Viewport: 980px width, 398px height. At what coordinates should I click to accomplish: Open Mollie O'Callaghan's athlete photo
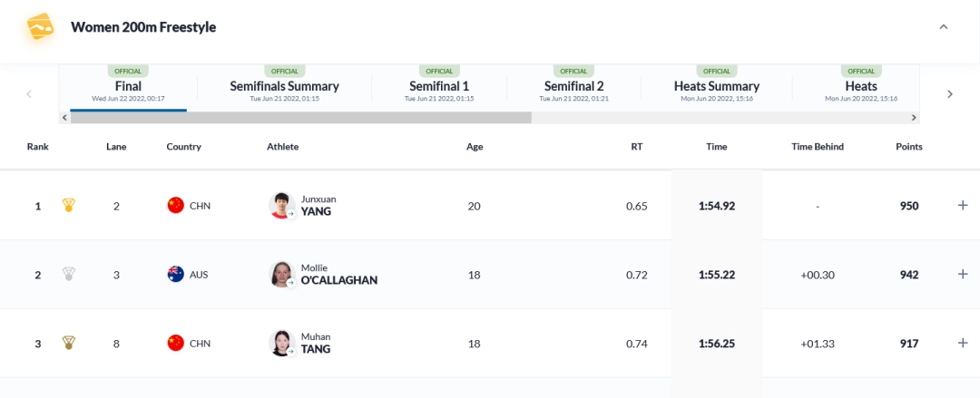(282, 275)
